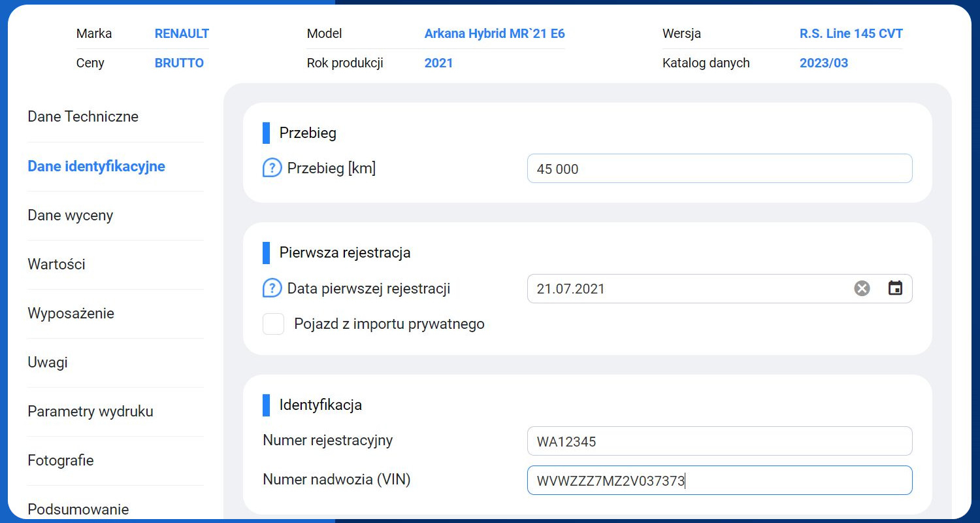The height and width of the screenshot is (523, 980).
Task: Select Dane identyfikacyjne in sidebar
Action: pyautogui.click(x=96, y=167)
